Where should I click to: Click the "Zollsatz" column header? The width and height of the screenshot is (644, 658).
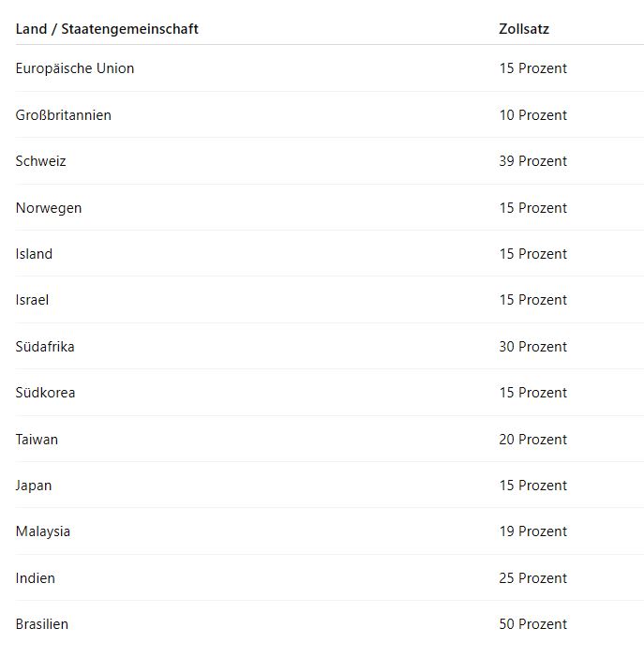pyautogui.click(x=523, y=29)
